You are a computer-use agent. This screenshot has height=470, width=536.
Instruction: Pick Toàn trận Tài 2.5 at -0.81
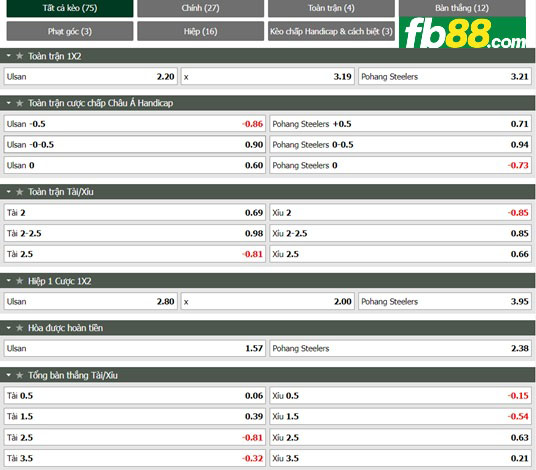[135, 254]
